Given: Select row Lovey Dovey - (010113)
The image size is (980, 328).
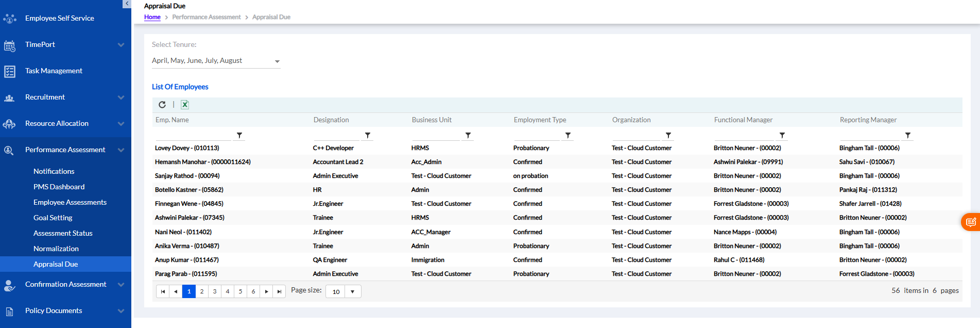Looking at the screenshot, I should [558, 148].
